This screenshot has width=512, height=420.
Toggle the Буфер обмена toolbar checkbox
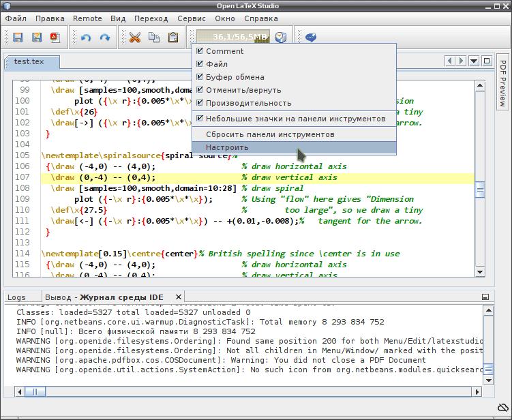click(x=200, y=77)
